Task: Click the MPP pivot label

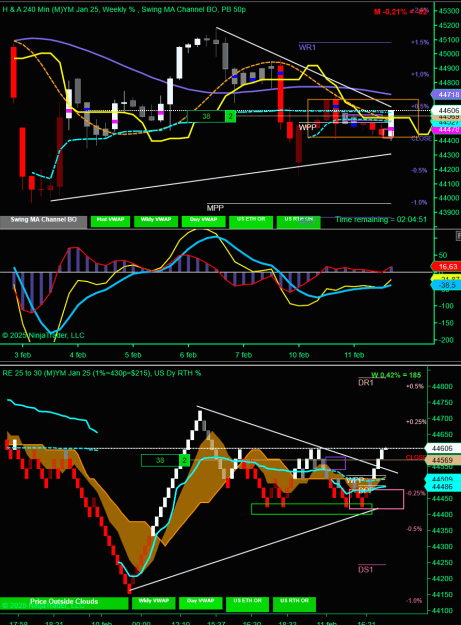Action: [215, 208]
